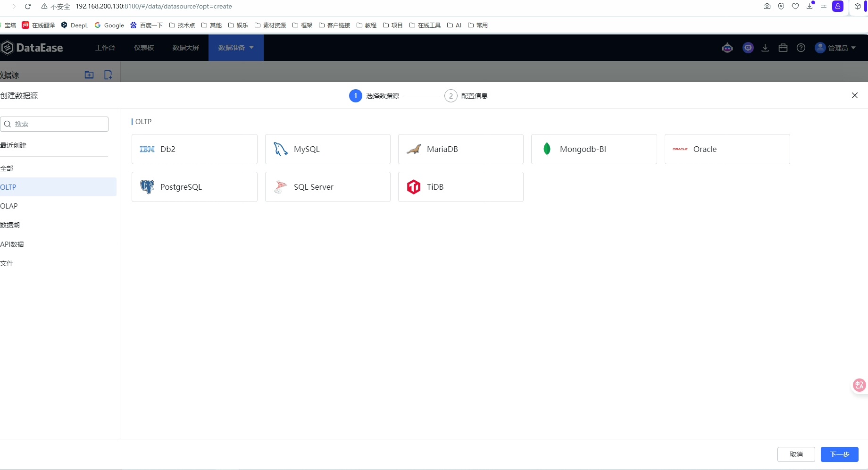Viewport: 868px width, 470px height.
Task: Open the browser shield protection icon
Action: click(781, 7)
